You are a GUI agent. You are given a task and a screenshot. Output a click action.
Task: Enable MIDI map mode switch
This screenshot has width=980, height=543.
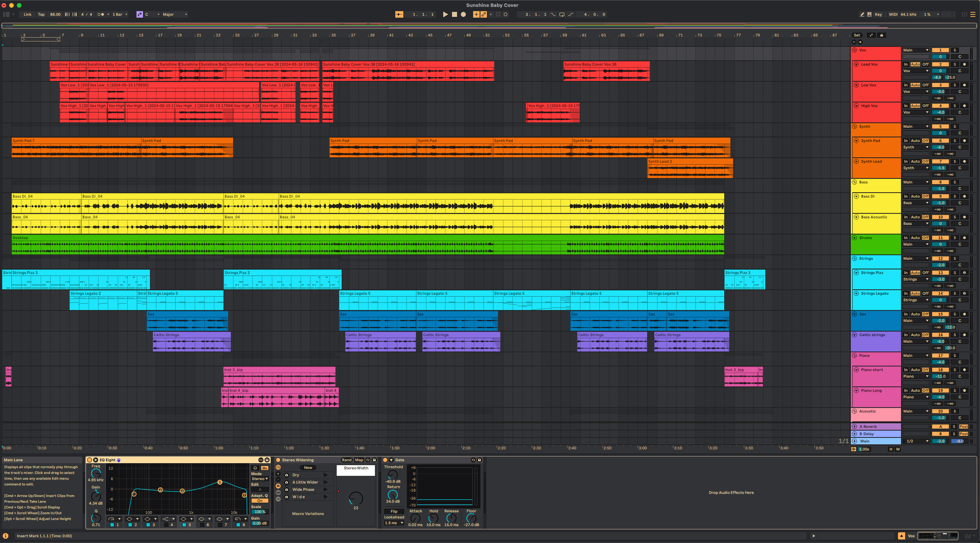pyautogui.click(x=893, y=15)
